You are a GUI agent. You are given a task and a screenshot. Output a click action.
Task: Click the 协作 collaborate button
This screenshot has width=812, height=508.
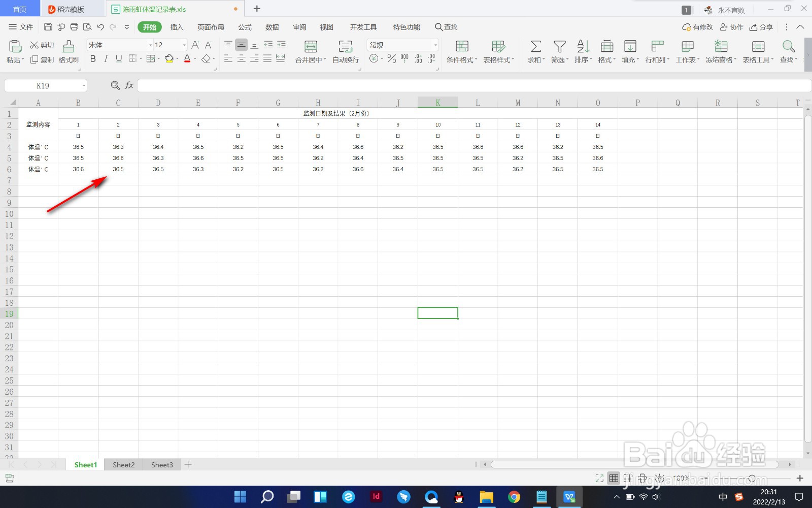point(731,27)
